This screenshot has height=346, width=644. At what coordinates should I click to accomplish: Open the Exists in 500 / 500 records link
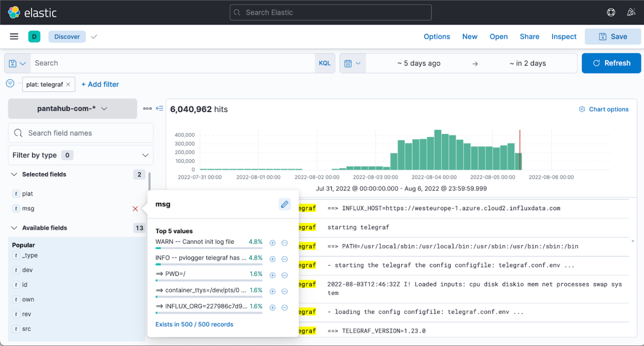[194, 324]
